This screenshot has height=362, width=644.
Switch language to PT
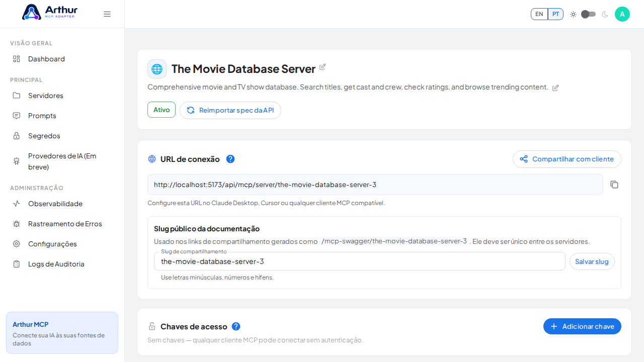tap(555, 14)
